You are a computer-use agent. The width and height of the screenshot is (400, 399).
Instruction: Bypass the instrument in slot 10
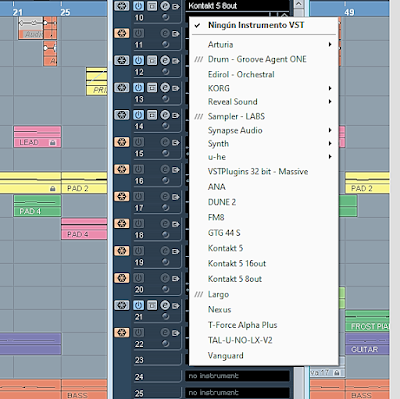(x=152, y=6)
